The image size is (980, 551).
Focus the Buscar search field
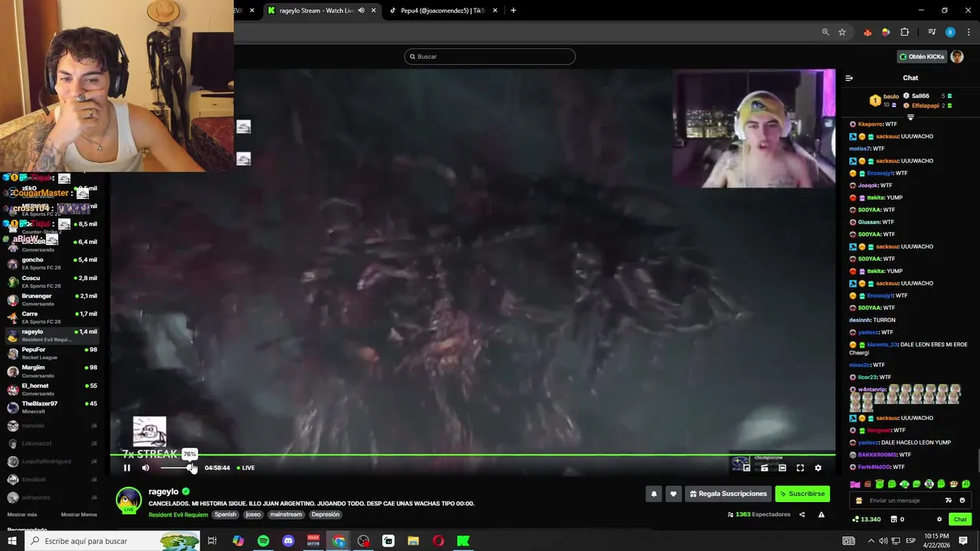pos(490,57)
